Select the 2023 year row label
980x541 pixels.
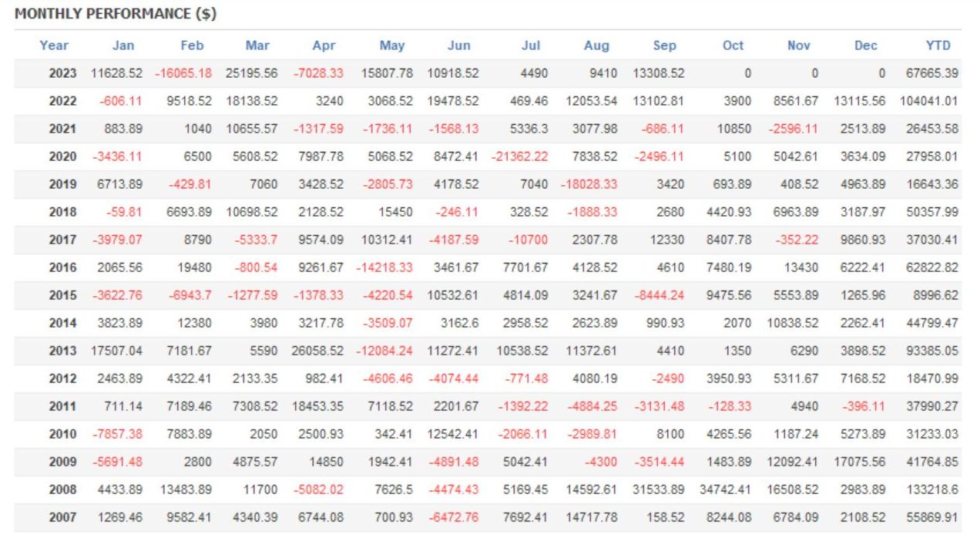point(63,73)
